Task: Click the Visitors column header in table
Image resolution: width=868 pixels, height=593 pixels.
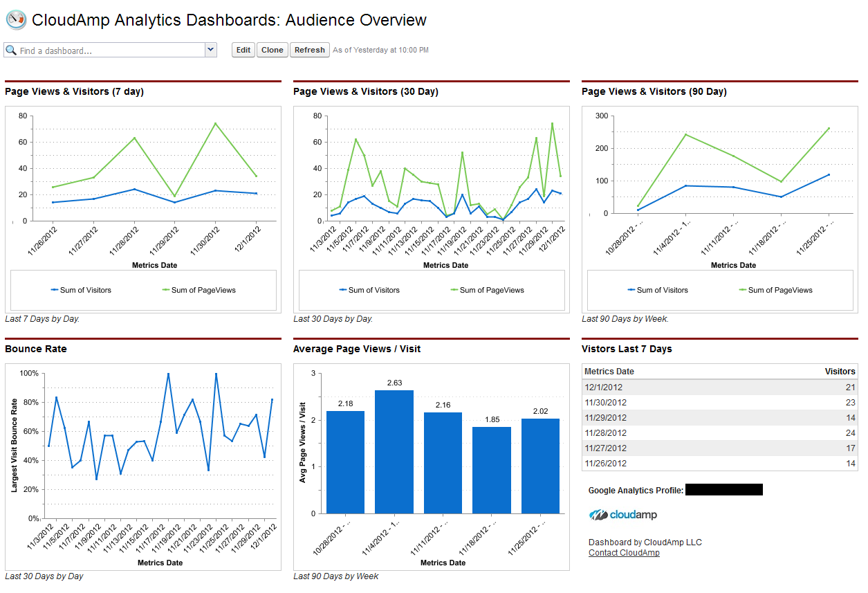Action: [x=840, y=372]
